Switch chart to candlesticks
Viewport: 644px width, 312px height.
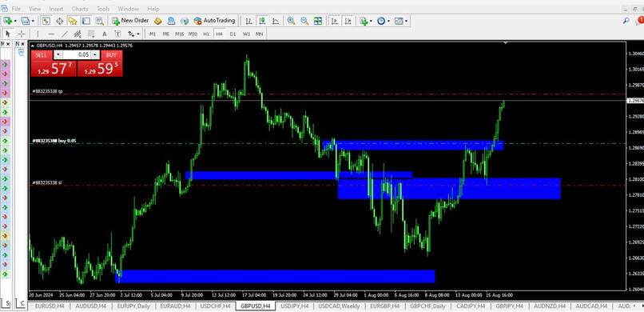262,21
